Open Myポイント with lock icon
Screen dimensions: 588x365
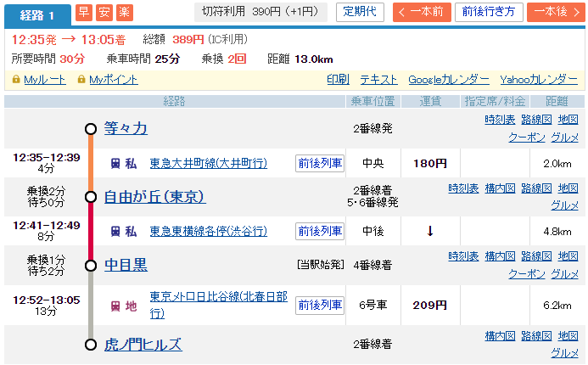(x=107, y=80)
